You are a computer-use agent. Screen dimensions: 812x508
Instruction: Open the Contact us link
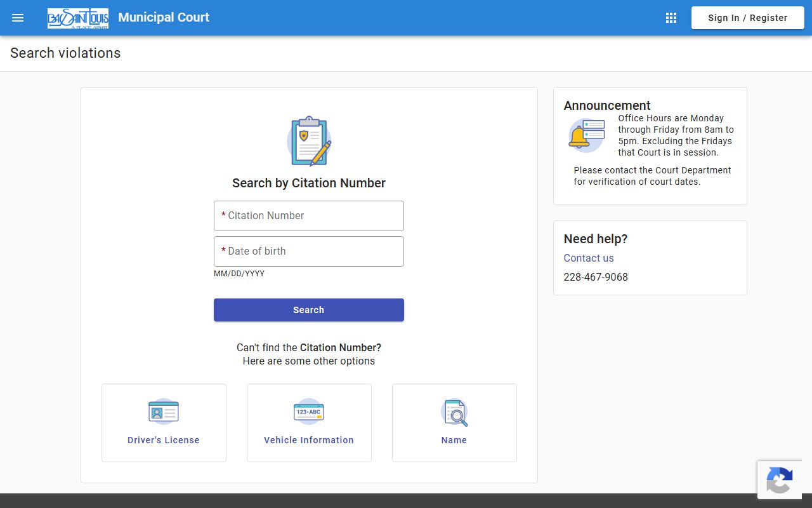point(589,258)
